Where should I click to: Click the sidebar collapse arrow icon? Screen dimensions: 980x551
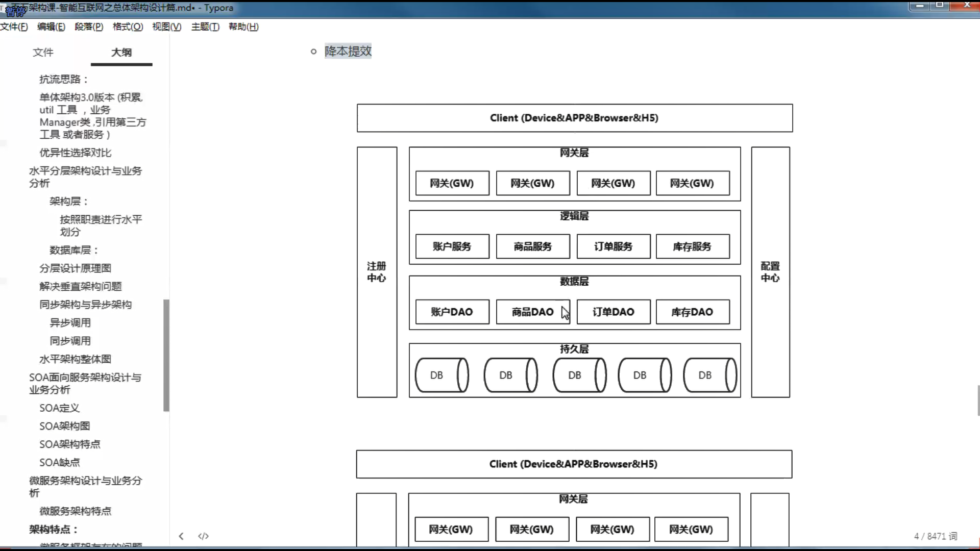pyautogui.click(x=181, y=536)
